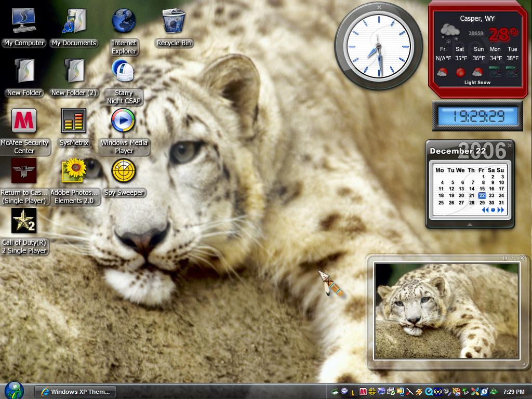Select December 25 in the calendar
This screenshot has width=532, height=399.
(x=441, y=203)
